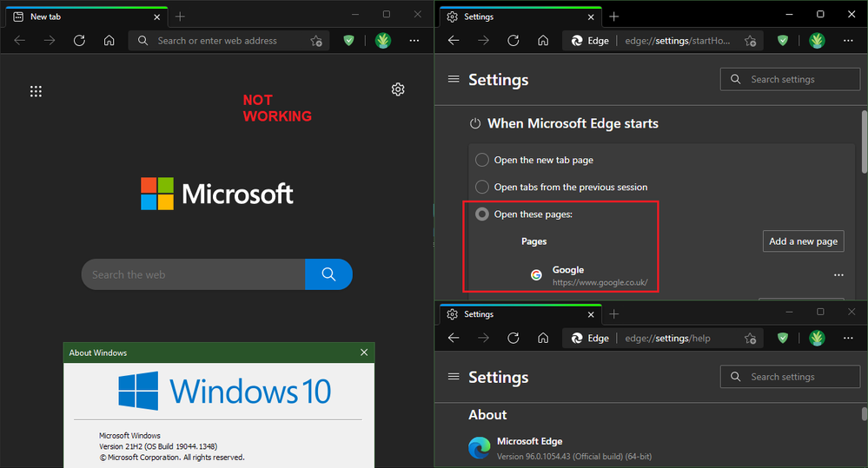Image resolution: width=868 pixels, height=468 pixels.
Task: Open the app launcher grid on New tab page
Action: point(36,91)
